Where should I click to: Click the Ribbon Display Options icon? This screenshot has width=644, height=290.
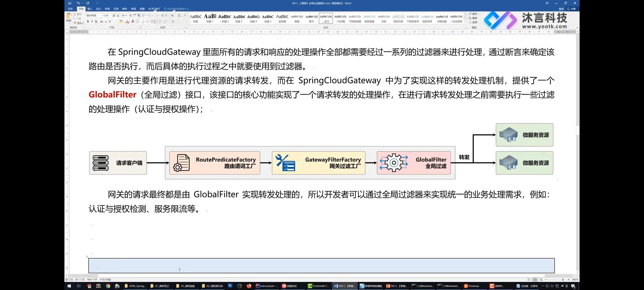pyautogui.click(x=547, y=3)
